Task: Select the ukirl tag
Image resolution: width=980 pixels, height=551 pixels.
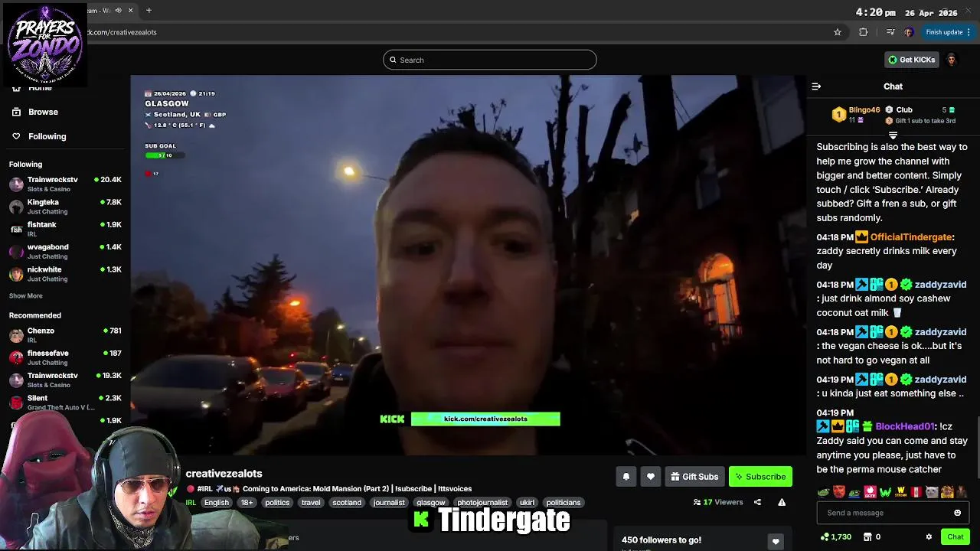Action: (x=527, y=503)
